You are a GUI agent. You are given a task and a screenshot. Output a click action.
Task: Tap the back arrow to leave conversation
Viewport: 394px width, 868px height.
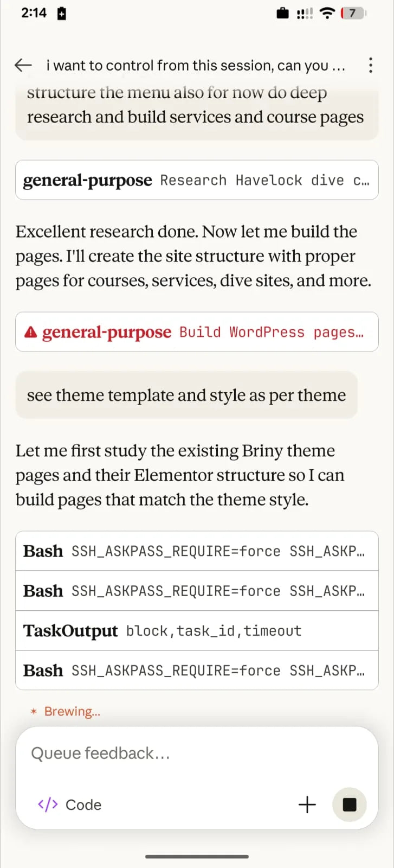(23, 65)
